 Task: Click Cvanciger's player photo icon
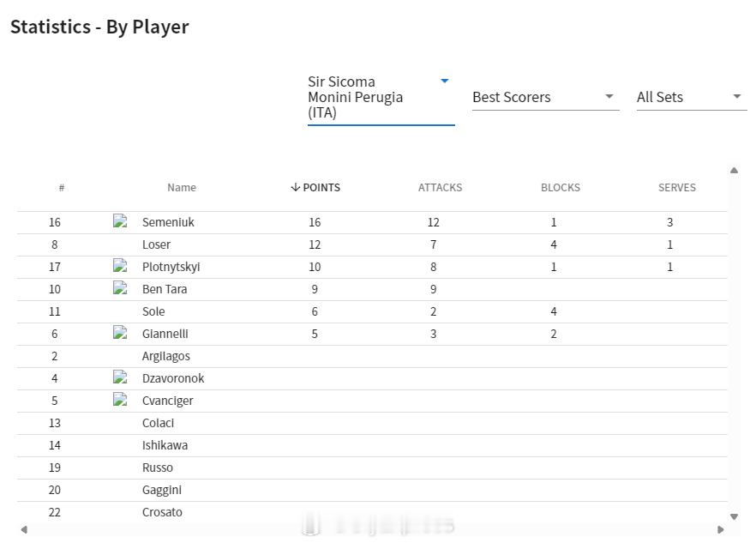(120, 400)
